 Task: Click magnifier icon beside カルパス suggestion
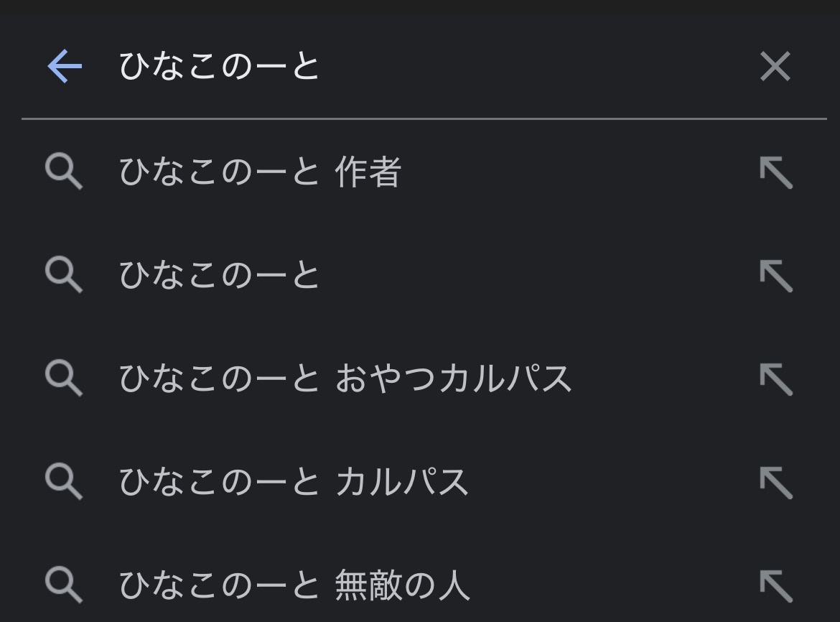pos(63,482)
